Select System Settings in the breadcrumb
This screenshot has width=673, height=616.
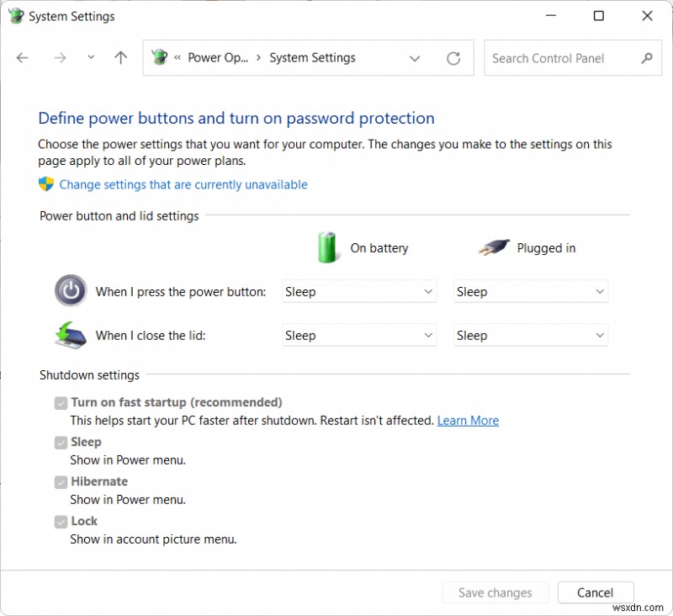coord(312,58)
